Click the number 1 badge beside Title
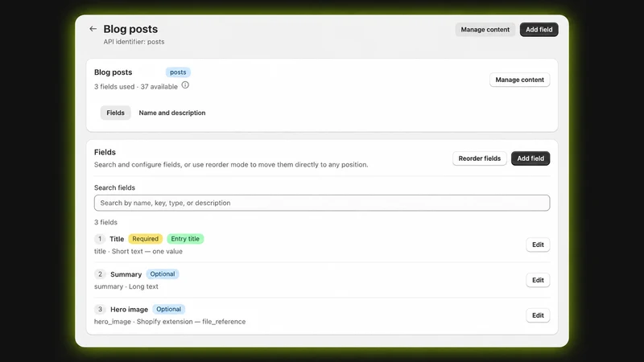 click(x=100, y=239)
